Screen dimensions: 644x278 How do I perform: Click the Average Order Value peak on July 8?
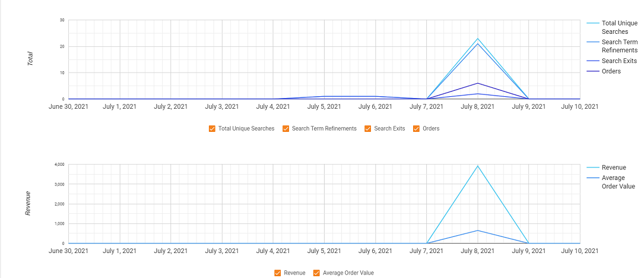[x=478, y=230]
